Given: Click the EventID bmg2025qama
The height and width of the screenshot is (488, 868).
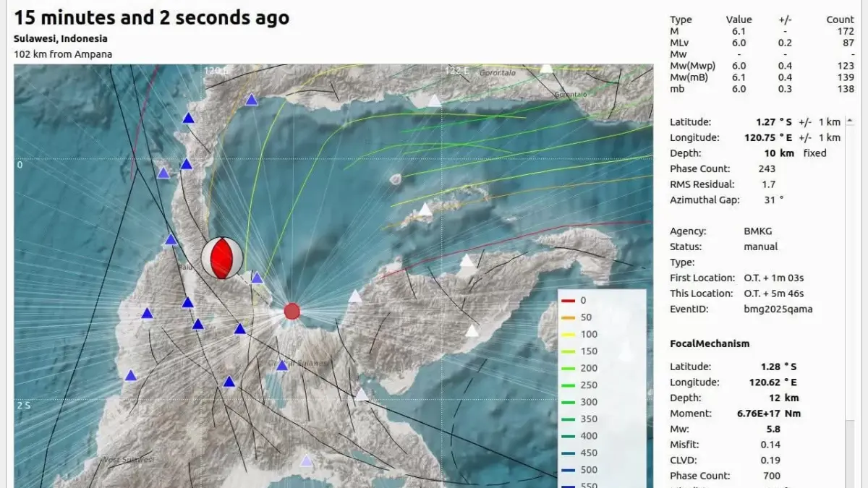Looking at the screenshot, I should 778,309.
